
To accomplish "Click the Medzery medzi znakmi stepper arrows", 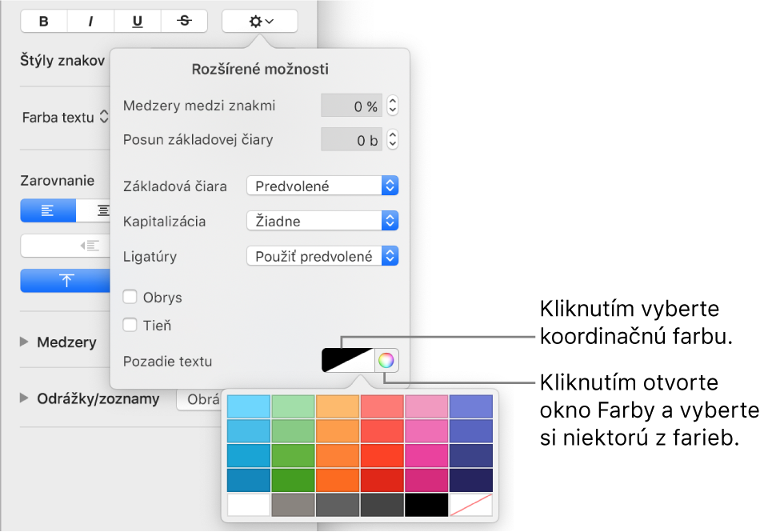I will pos(393,106).
